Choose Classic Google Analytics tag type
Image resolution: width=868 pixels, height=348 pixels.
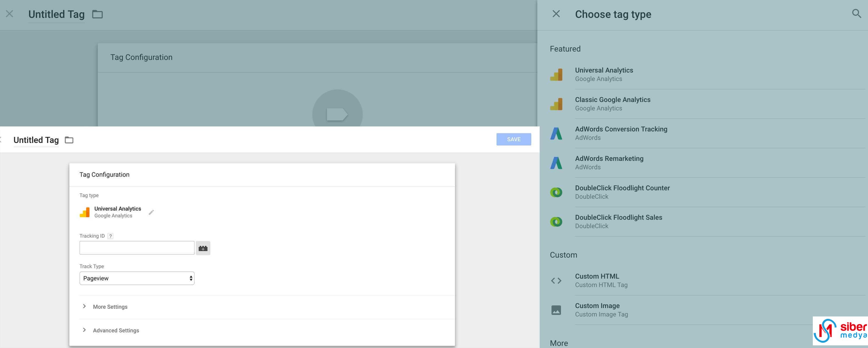708,104
